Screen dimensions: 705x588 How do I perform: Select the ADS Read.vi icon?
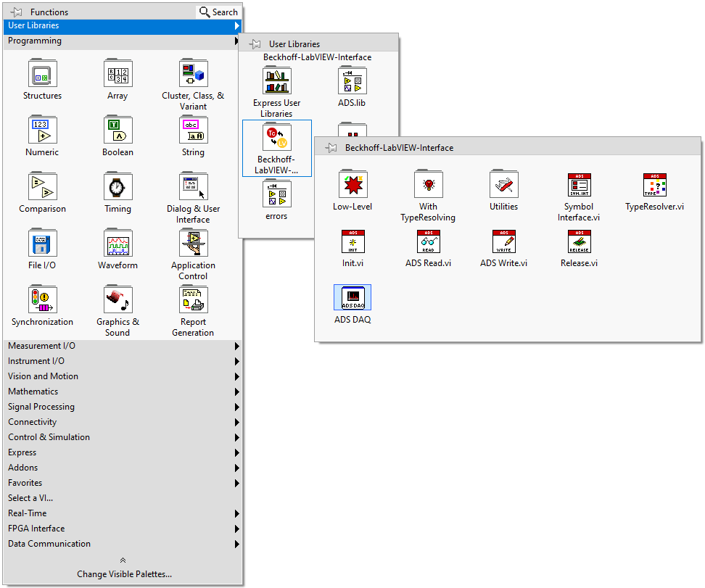click(428, 241)
